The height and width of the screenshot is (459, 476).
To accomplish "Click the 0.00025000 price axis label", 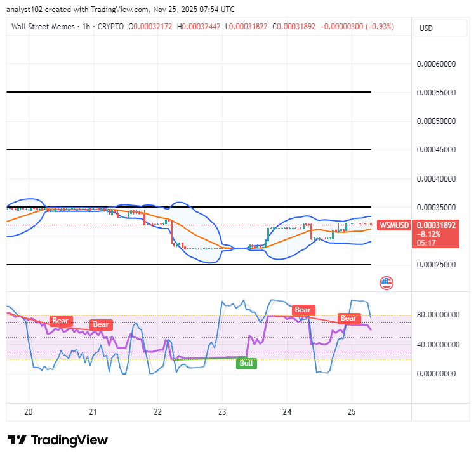I will click(436, 264).
